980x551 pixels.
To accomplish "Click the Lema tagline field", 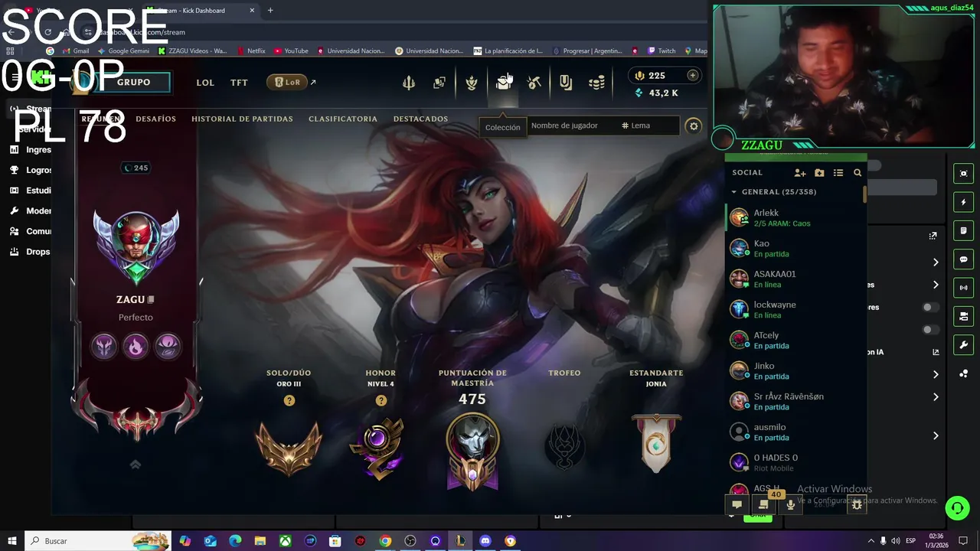I will pyautogui.click(x=649, y=126).
